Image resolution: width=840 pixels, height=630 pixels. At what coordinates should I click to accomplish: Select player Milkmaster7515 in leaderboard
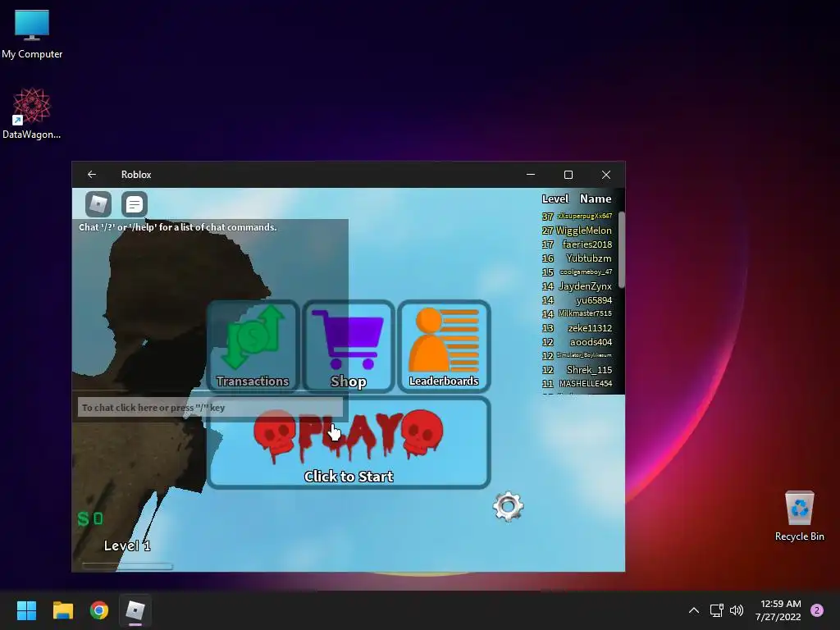(x=584, y=313)
